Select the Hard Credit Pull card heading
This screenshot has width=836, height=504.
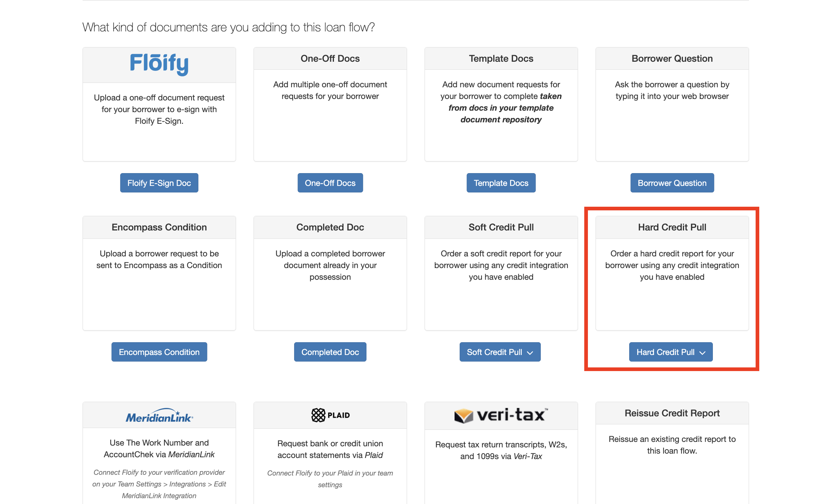(x=672, y=227)
